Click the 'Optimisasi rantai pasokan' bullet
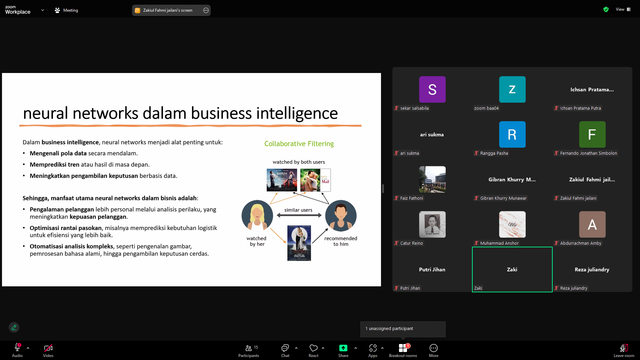This screenshot has height=360, width=640. click(x=123, y=231)
